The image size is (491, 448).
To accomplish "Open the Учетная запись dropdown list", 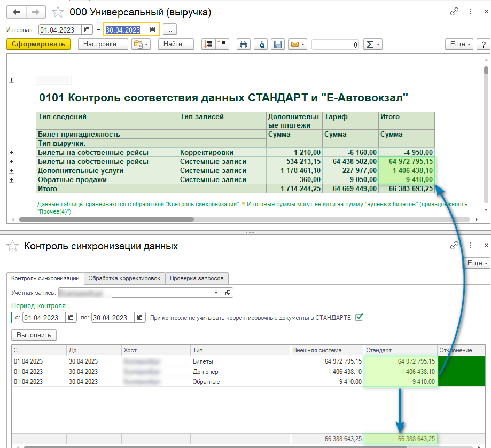I will pos(216,293).
